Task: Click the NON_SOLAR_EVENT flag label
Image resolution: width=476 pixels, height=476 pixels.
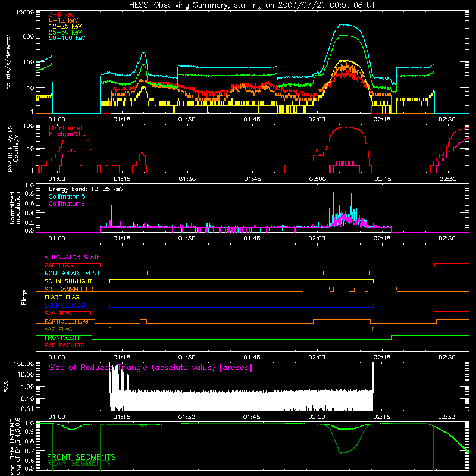Action: point(72,273)
